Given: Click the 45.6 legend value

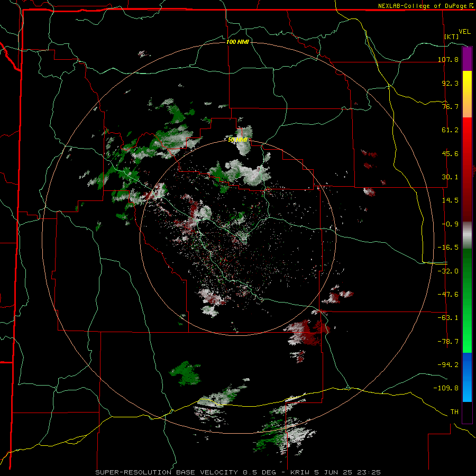Looking at the screenshot, I should click(450, 153).
